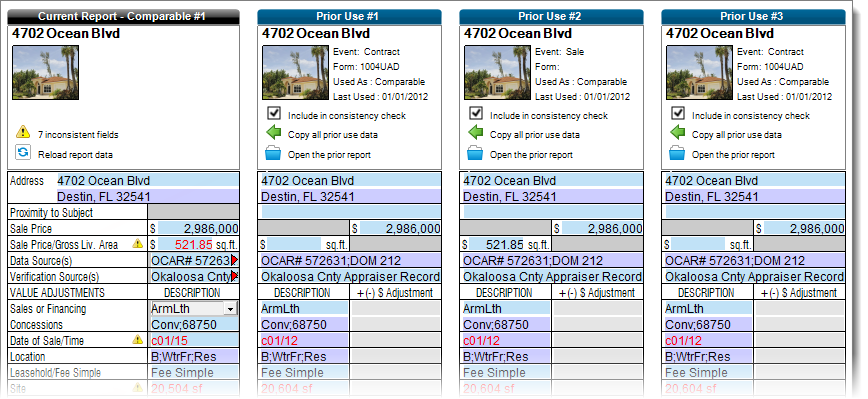Click Current Report Conv;68750 field
The width and height of the screenshot is (868, 399).
coord(194,324)
